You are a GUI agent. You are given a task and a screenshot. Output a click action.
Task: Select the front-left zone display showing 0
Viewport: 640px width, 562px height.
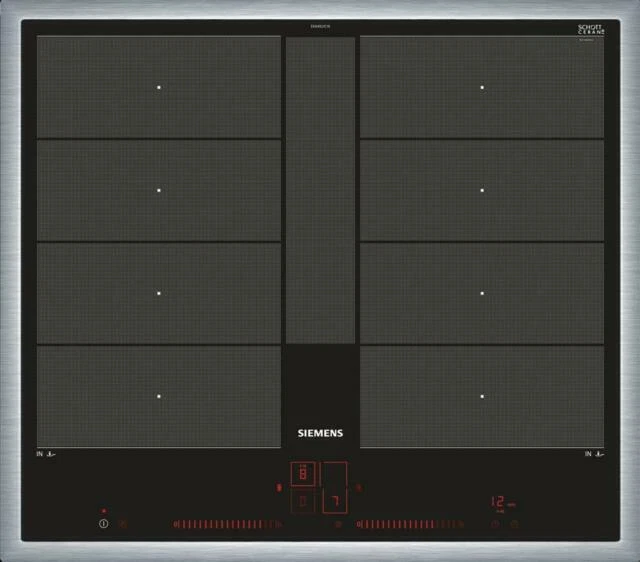pos(303,501)
